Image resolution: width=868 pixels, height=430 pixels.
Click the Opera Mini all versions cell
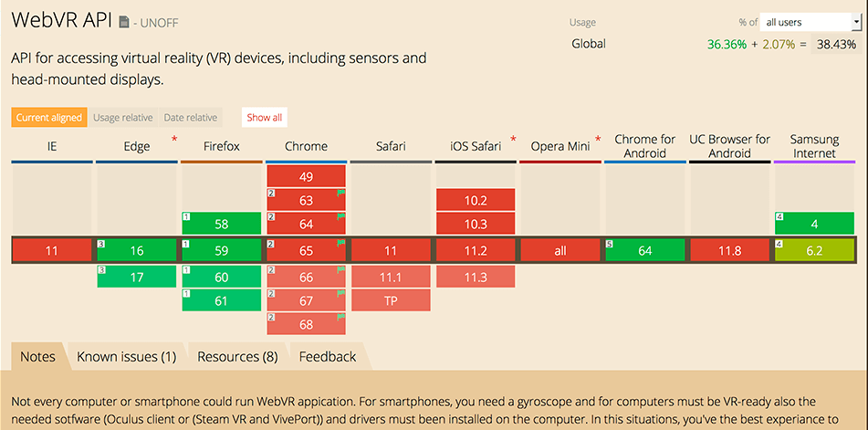pos(560,250)
